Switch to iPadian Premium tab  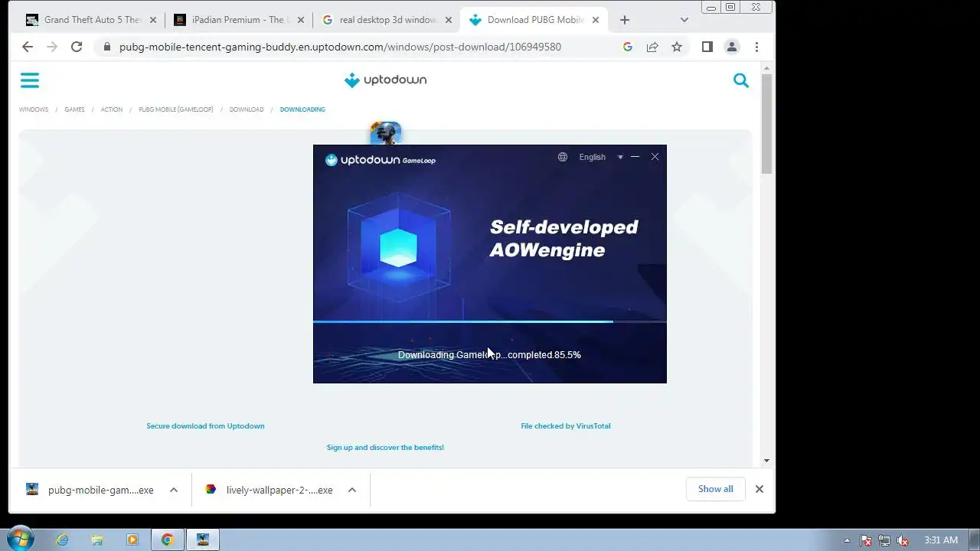pos(238,20)
